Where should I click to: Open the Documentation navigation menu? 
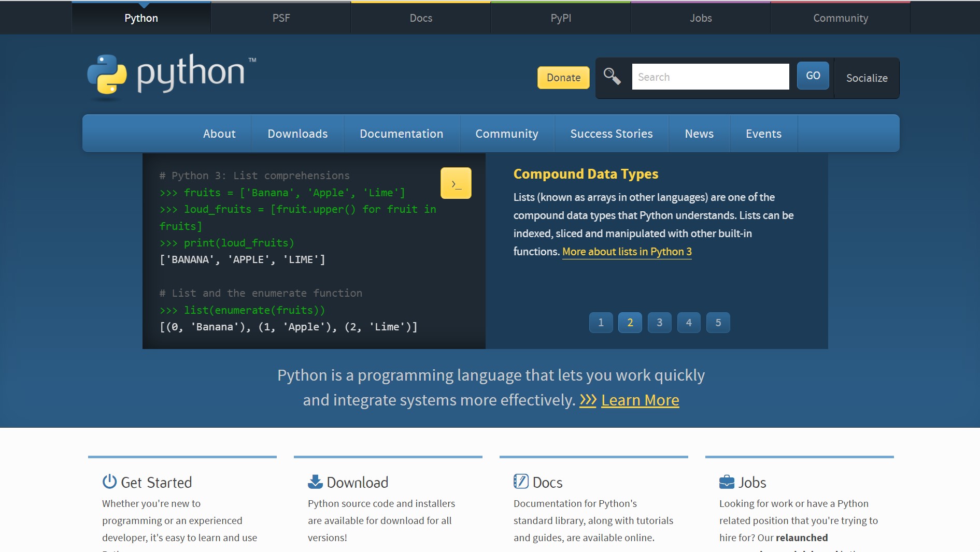click(x=401, y=134)
